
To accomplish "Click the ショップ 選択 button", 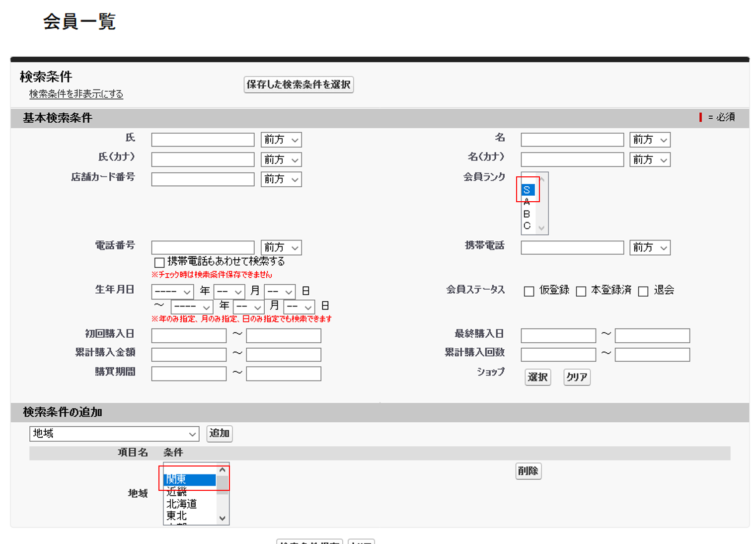I will pyautogui.click(x=537, y=377).
